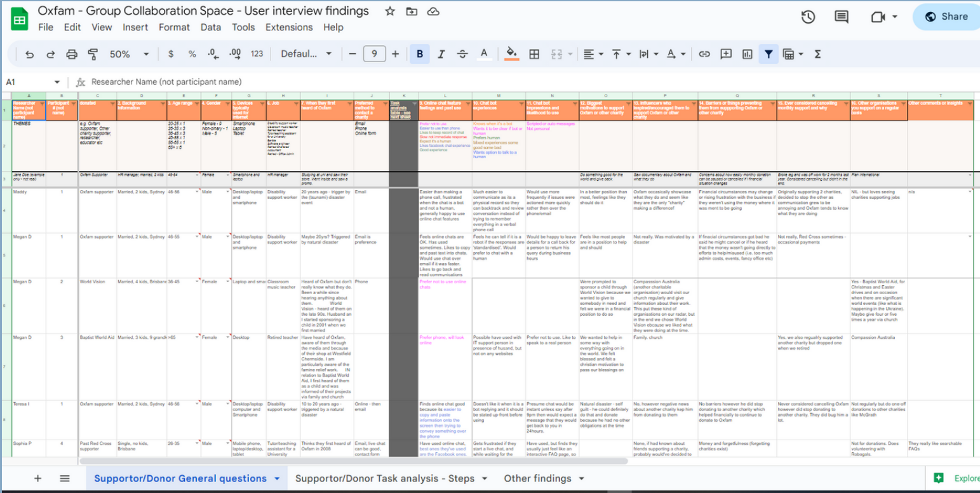The width and height of the screenshot is (980, 493).
Task: Toggle Bold formatting
Action: 420,54
